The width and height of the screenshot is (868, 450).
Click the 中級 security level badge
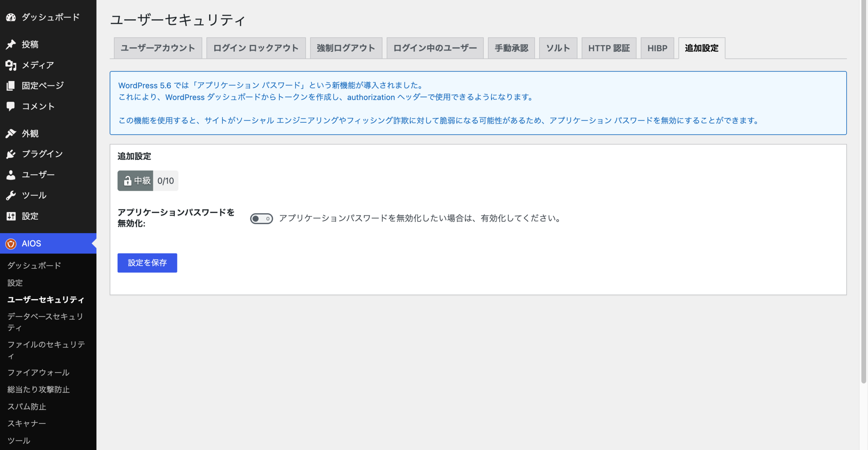point(135,181)
